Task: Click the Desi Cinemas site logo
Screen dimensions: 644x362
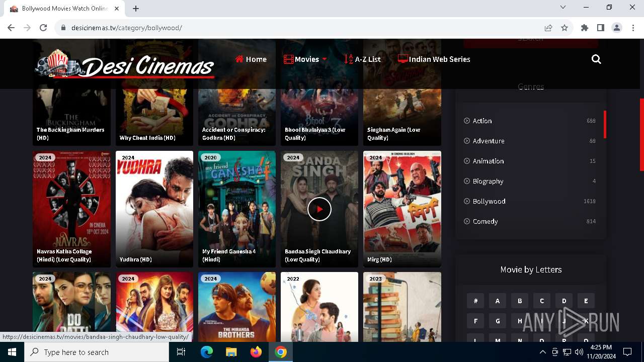Action: pos(125,64)
